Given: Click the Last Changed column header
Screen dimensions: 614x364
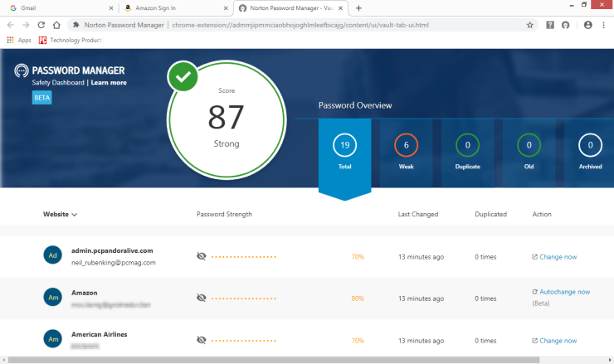Looking at the screenshot, I should [x=418, y=214].
